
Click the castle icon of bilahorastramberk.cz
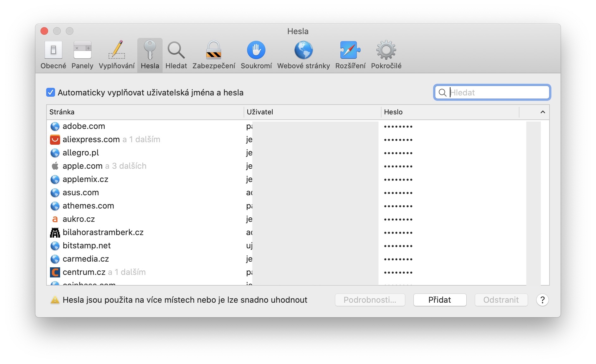coord(55,233)
